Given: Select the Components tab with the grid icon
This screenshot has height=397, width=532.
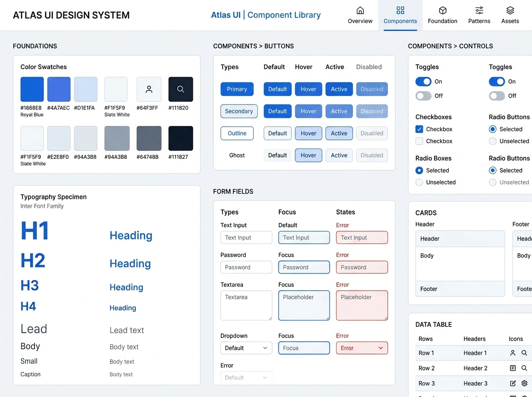Looking at the screenshot, I should click(400, 15).
